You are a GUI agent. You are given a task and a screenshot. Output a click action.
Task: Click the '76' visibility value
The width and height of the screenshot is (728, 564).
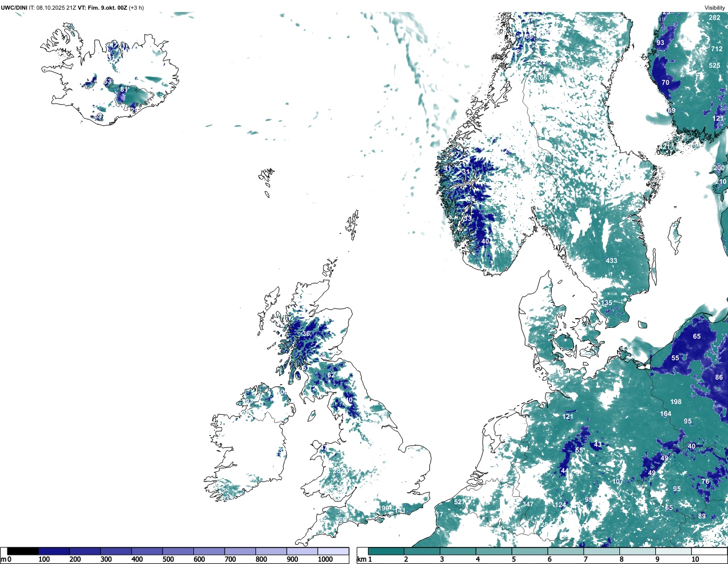click(705, 481)
